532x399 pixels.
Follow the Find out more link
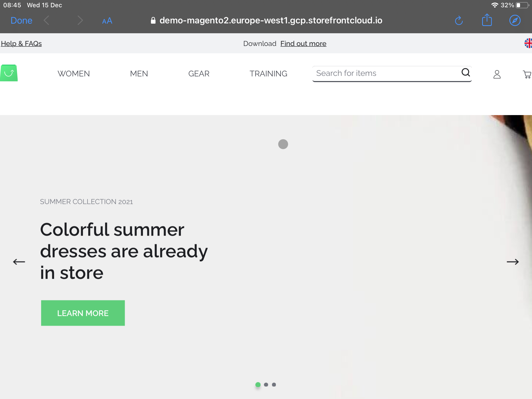[303, 44]
